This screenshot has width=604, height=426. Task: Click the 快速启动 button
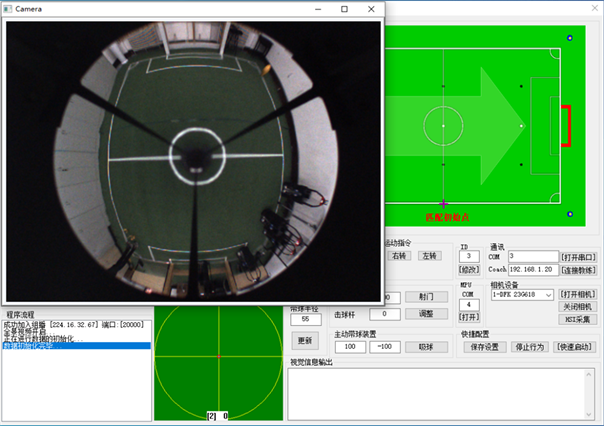[576, 347]
